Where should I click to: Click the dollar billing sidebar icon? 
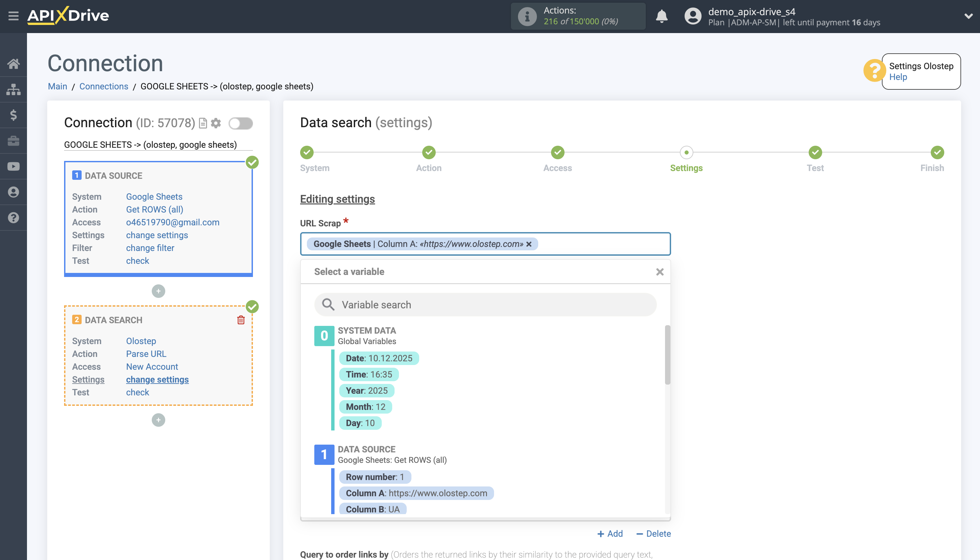tap(13, 115)
